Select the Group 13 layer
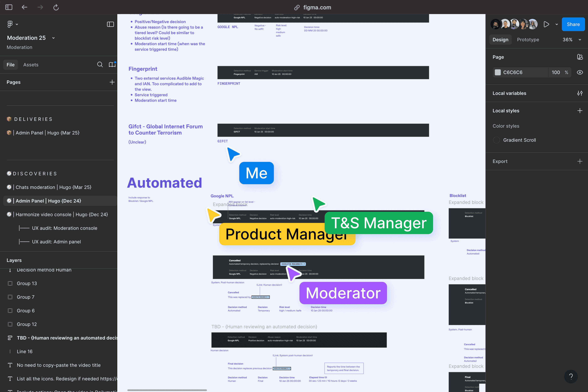 [27, 283]
